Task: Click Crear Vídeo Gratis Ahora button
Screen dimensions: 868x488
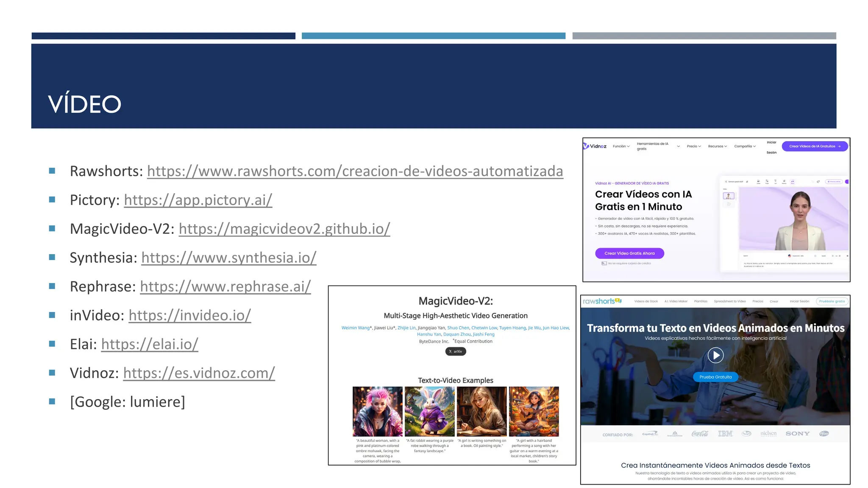Action: 629,253
